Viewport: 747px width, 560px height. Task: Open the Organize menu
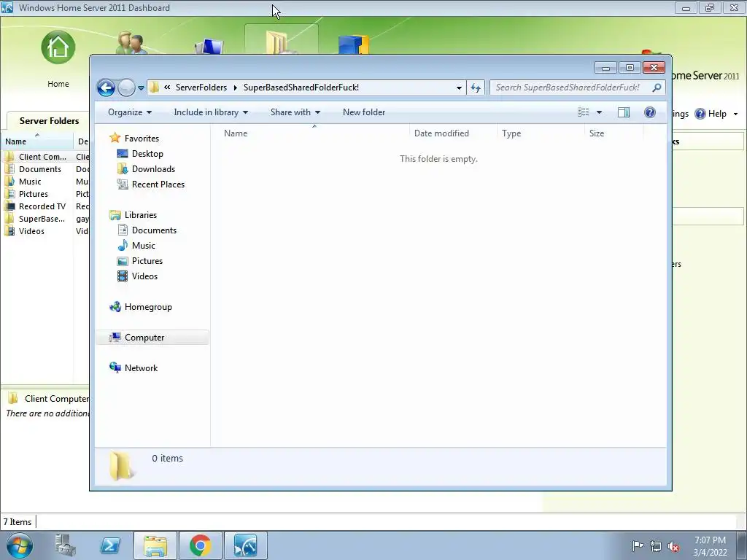(130, 112)
